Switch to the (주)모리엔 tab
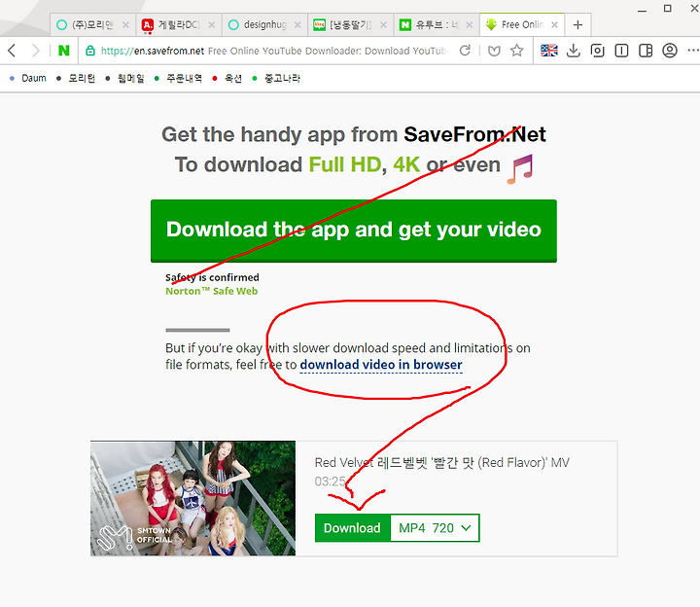700x607 pixels. (x=91, y=25)
